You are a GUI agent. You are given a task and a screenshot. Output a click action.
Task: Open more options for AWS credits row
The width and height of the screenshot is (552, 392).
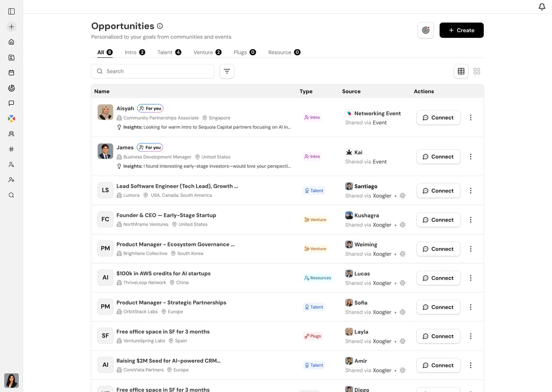470,278
